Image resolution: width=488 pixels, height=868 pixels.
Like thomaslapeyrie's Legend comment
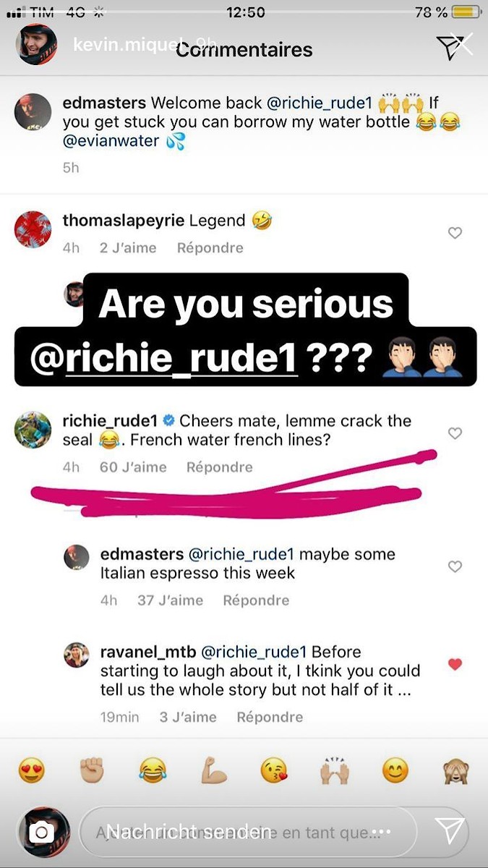(x=455, y=233)
